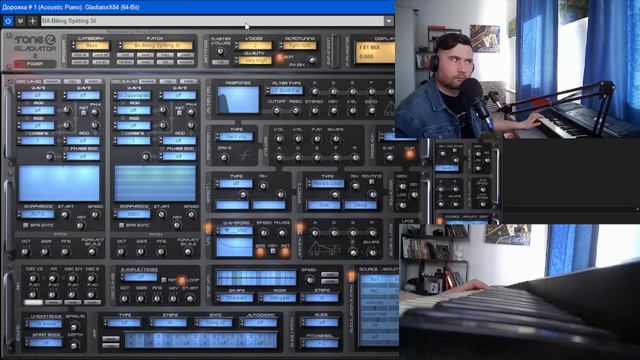Image resolution: width=640 pixels, height=360 pixels.
Task: Click the distortion Drive knob
Action: 224,157
